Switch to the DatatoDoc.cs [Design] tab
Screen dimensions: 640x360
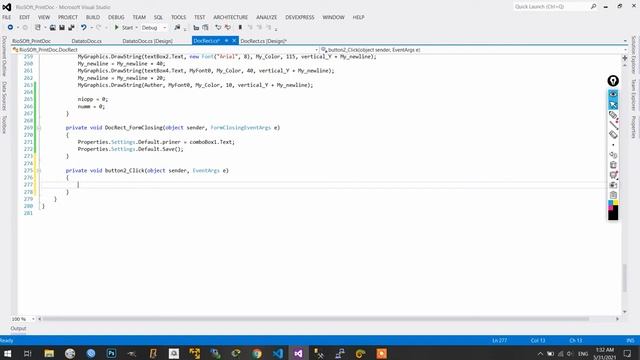(147, 41)
